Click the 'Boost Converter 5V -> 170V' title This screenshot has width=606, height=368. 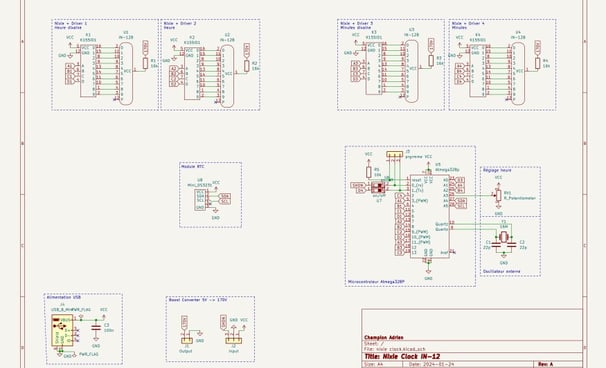click(198, 300)
